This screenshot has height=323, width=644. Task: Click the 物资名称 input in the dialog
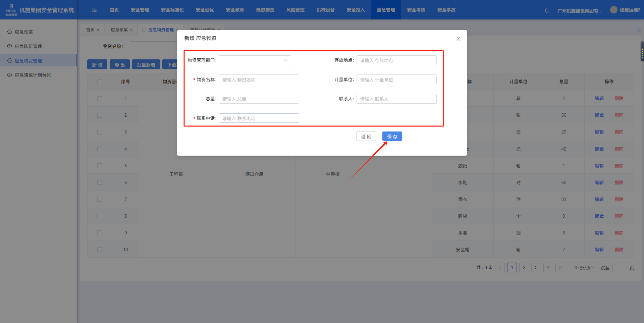[x=259, y=80]
